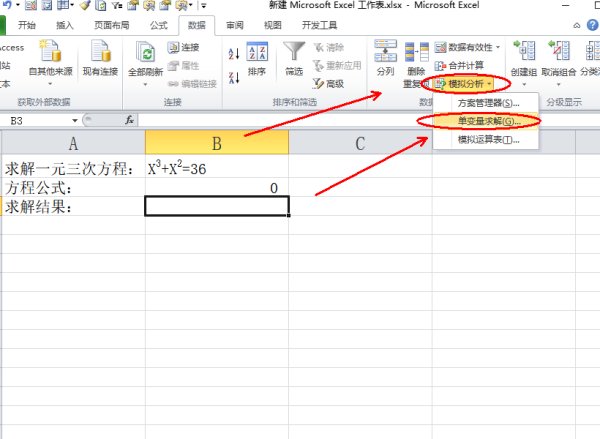The image size is (600, 439).
Task: Sort ascending A to Z
Action: [x=234, y=54]
